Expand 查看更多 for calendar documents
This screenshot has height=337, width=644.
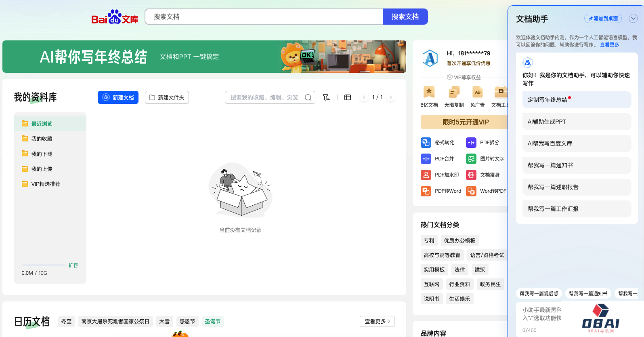[x=377, y=321]
